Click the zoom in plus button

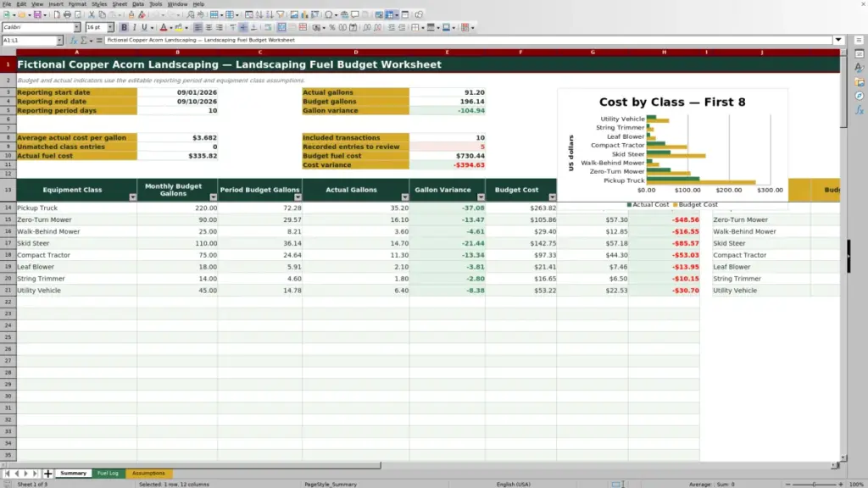click(840, 484)
